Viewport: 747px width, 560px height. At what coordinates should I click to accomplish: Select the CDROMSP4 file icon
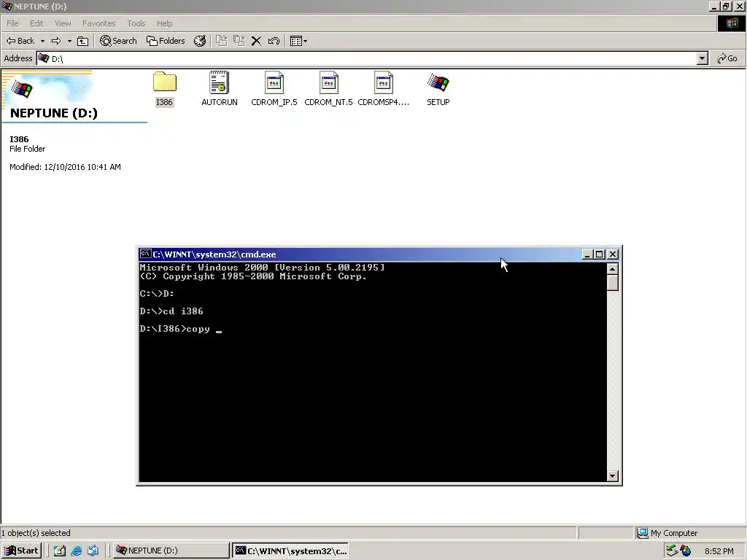(384, 82)
